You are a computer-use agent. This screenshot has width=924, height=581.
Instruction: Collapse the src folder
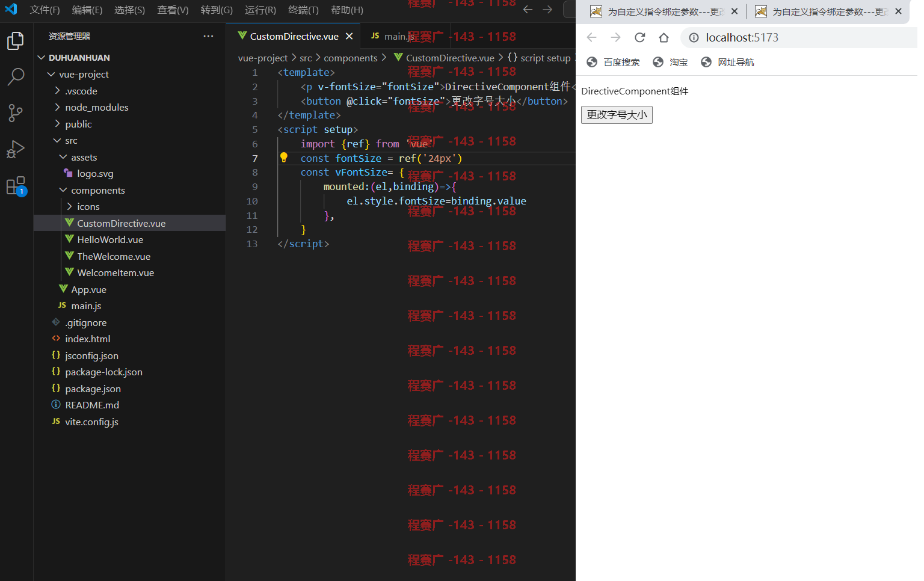[129, 141]
